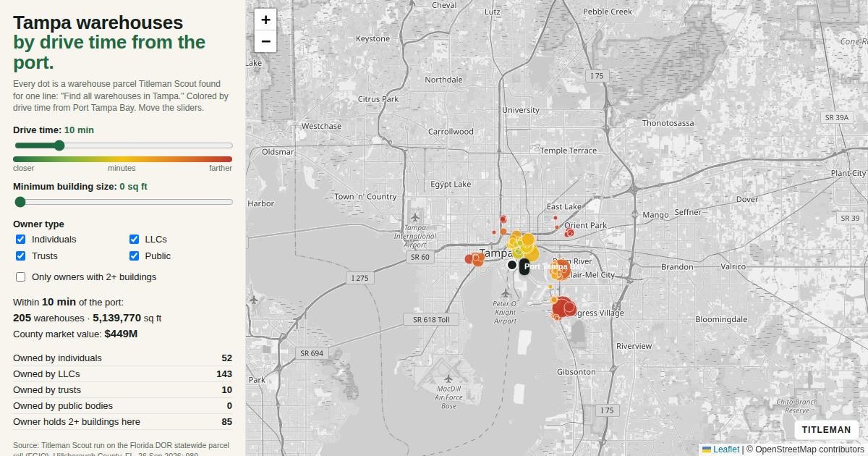Click the SR 60 road shield
The width and height of the screenshot is (868, 456).
click(420, 257)
